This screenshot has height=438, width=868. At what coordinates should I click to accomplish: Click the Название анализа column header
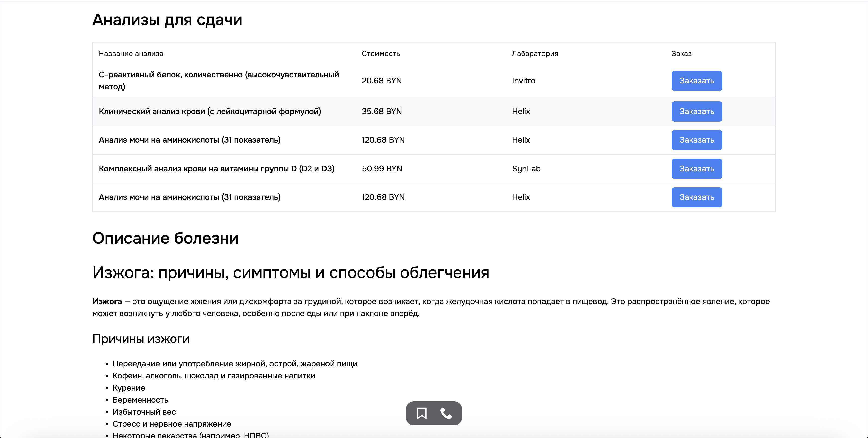[x=131, y=53]
